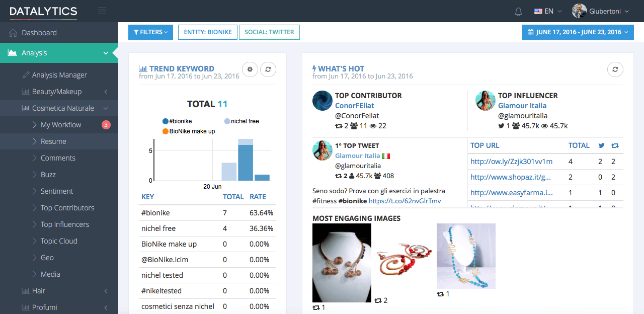Screen dimensions: 644x314
Task: Open the red spiral earrings image
Action: coord(404,260)
